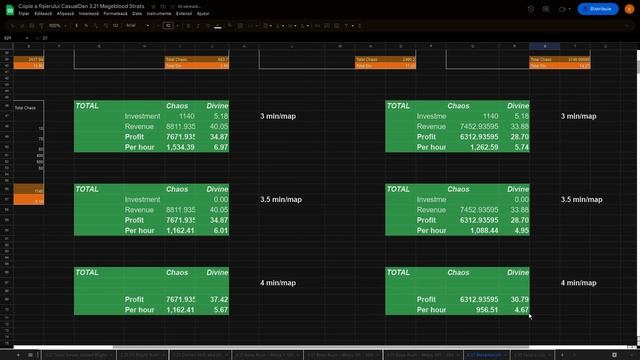Open the Inserează menu
Screen dimensions: 640x360
[x=89, y=13]
